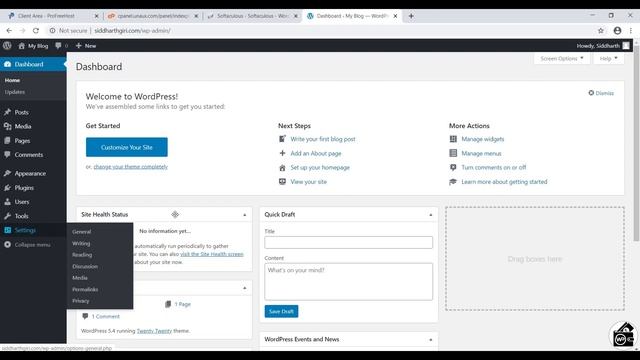Image resolution: width=640 pixels, height=360 pixels.
Task: Choose Media from Settings flyout
Action: tap(80, 278)
